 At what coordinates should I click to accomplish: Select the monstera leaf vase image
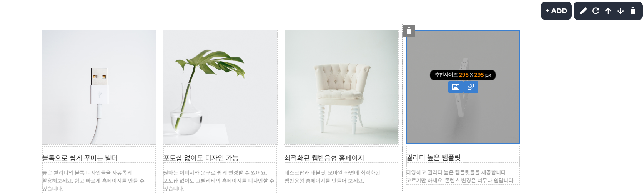coord(220,87)
